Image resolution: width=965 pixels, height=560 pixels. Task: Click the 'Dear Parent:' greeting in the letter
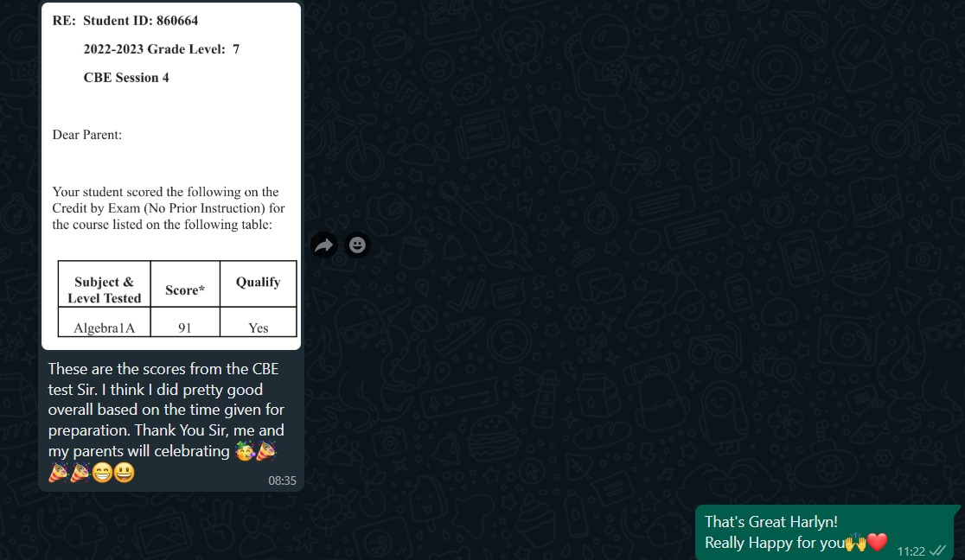point(86,135)
